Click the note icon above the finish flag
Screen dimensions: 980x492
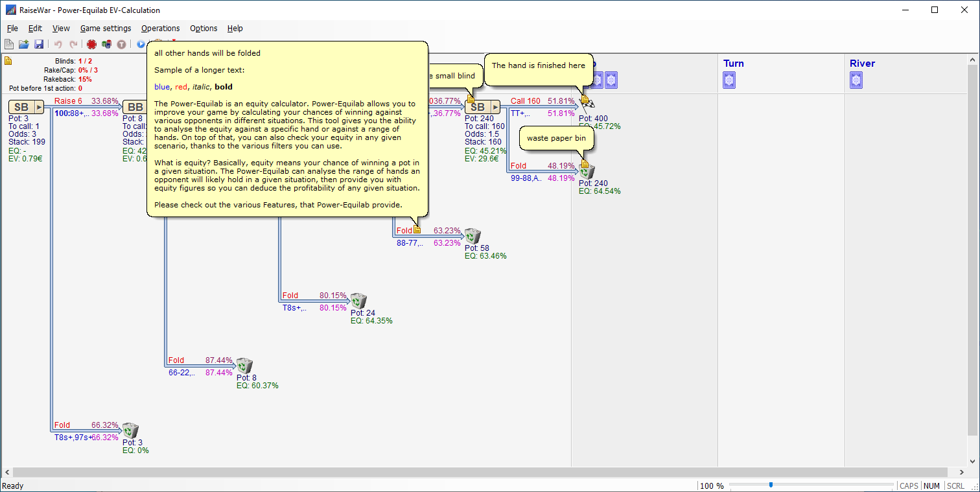pos(585,99)
